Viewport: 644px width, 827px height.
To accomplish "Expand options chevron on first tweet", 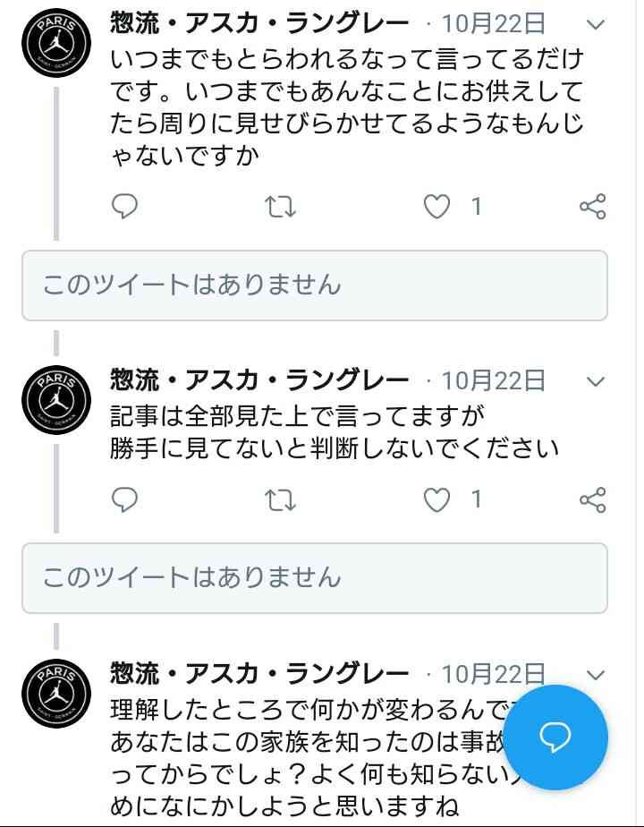I will point(596,24).
